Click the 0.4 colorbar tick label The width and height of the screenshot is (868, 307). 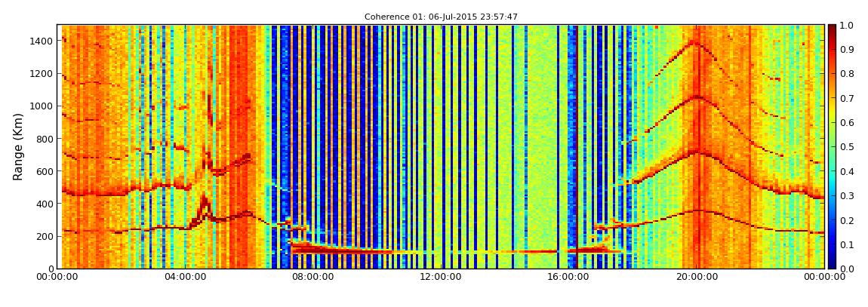847,171
